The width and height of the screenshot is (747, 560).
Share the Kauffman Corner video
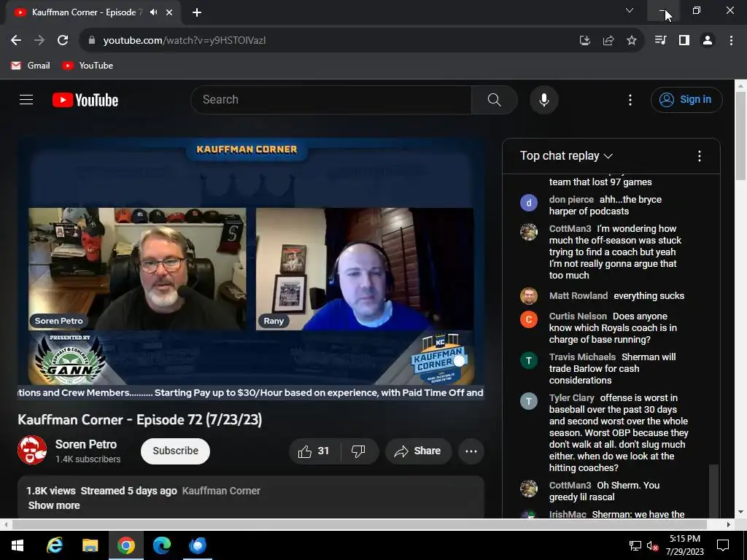point(418,451)
